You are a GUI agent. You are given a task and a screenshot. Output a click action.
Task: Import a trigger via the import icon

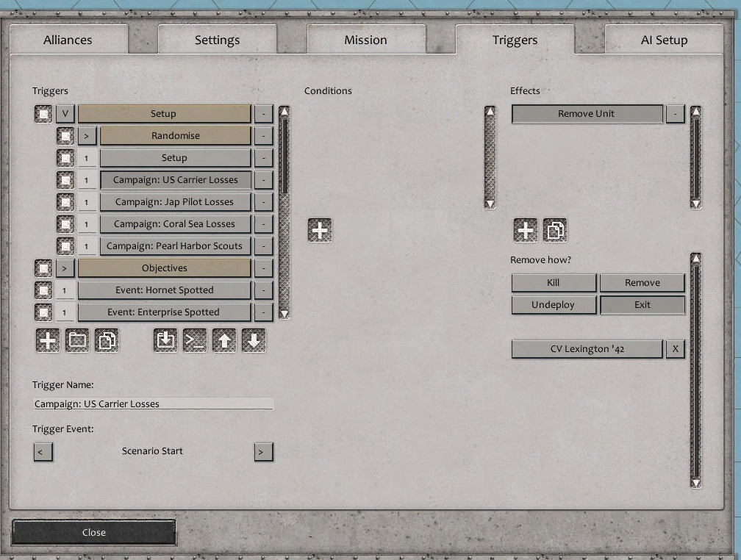point(165,340)
